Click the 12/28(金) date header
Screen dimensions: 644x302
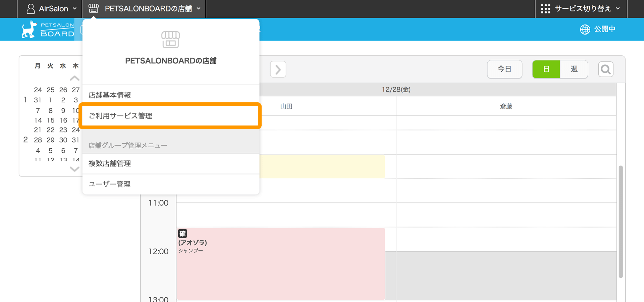coord(396,90)
